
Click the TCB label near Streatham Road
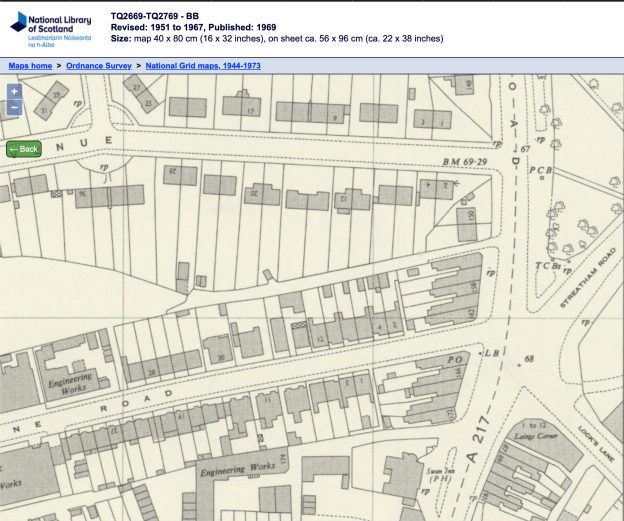tap(547, 265)
